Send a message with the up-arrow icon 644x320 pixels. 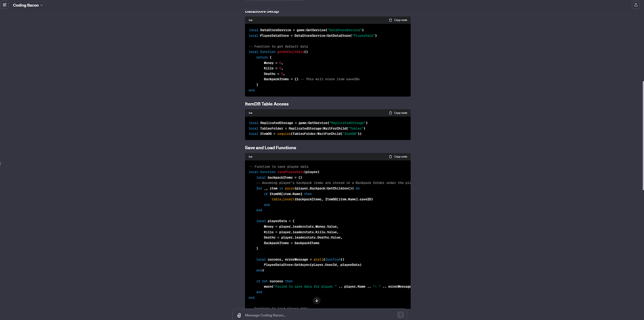click(x=400, y=315)
